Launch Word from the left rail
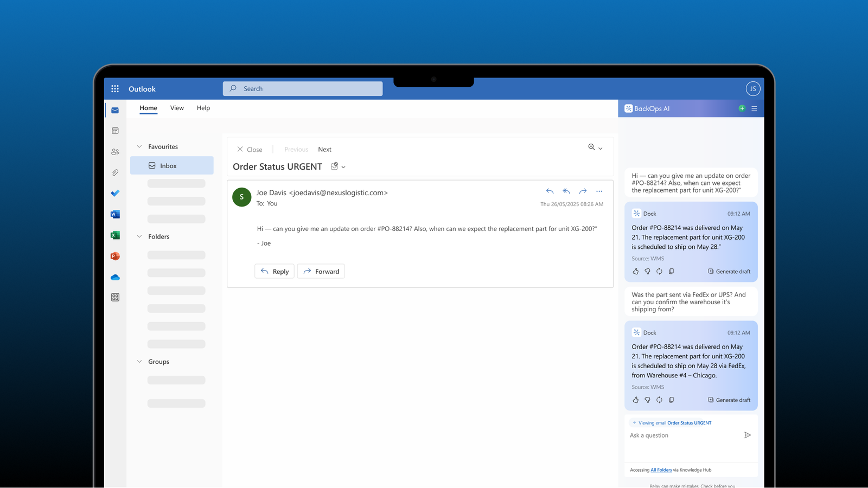Viewport: 868px width, 488px height. [x=115, y=214]
